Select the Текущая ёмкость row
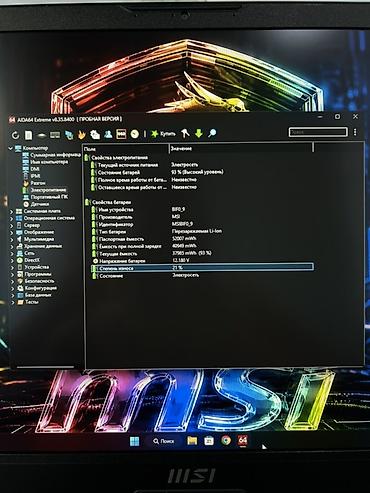Image resolution: width=370 pixels, height=493 pixels. tap(201, 253)
